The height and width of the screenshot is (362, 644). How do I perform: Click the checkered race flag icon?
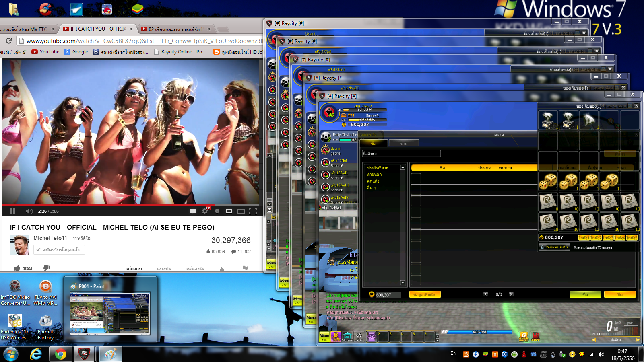[x=359, y=337]
